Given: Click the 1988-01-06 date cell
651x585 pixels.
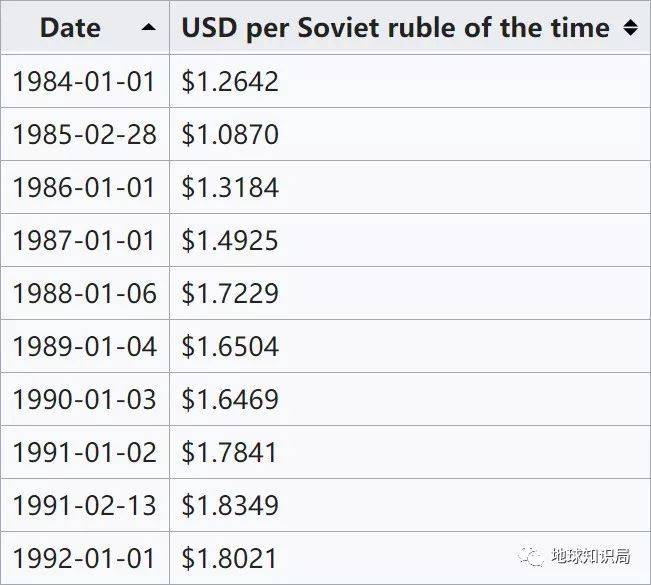Looking at the screenshot, I should tap(85, 293).
